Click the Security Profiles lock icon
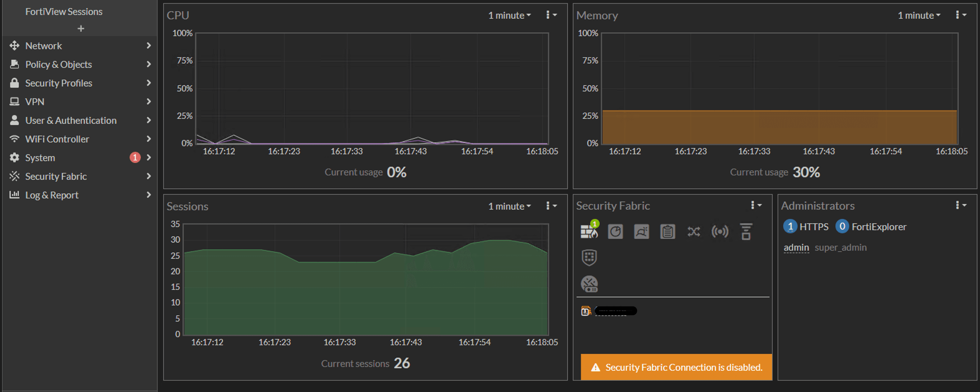This screenshot has width=980, height=392. [x=14, y=83]
